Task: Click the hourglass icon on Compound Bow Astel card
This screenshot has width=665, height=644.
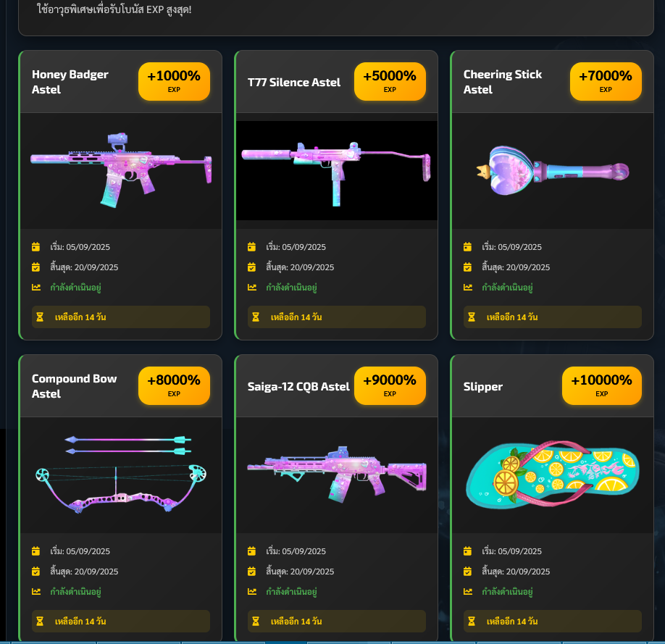Action: pos(40,621)
